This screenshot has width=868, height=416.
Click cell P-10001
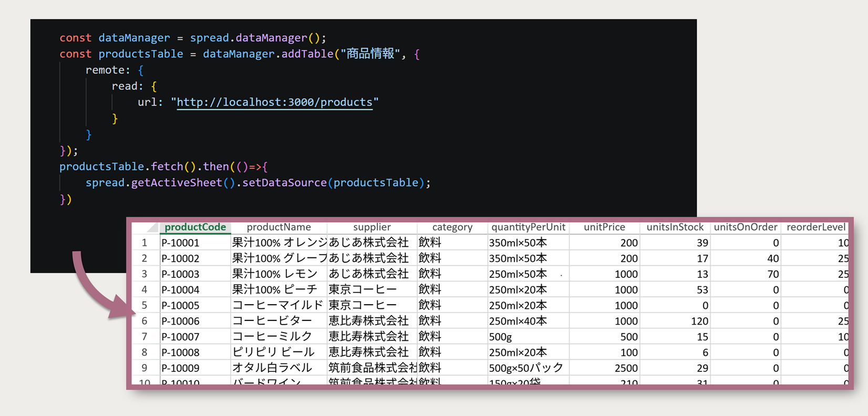pos(195,243)
